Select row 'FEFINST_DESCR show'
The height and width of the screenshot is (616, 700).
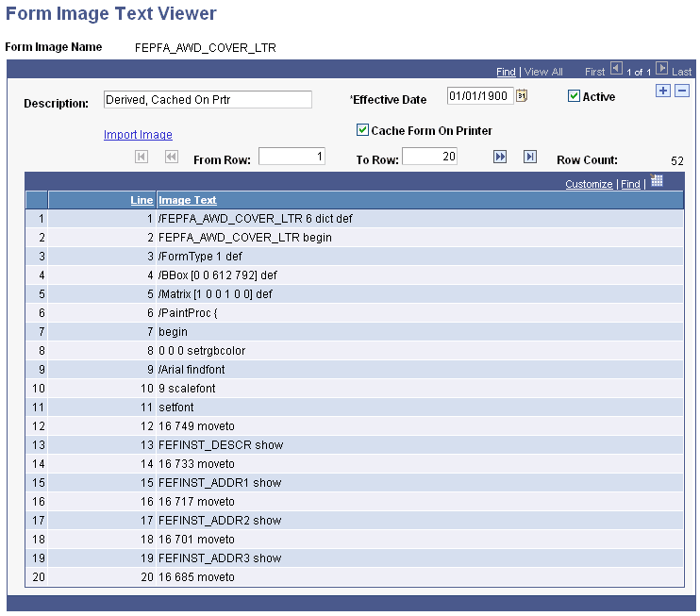coord(355,445)
